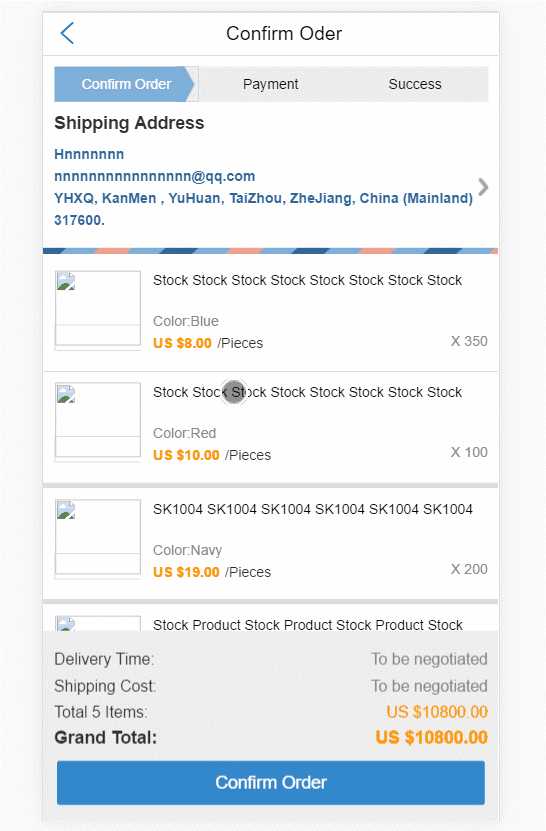Viewport: 546px width, 831px height.
Task: Click the Blue item's product title
Action: 307,280
